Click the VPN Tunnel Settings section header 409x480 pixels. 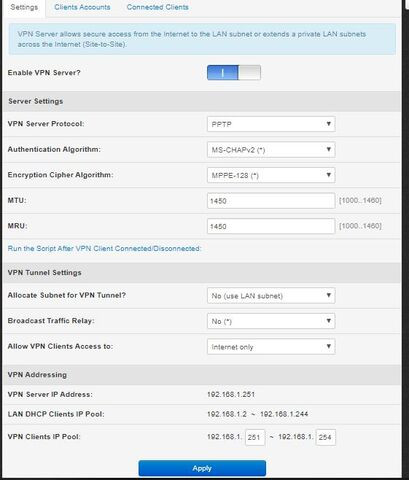pos(202,273)
